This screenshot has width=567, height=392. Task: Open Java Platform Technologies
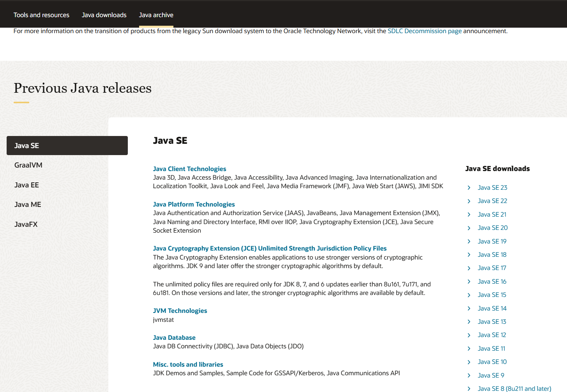(194, 204)
